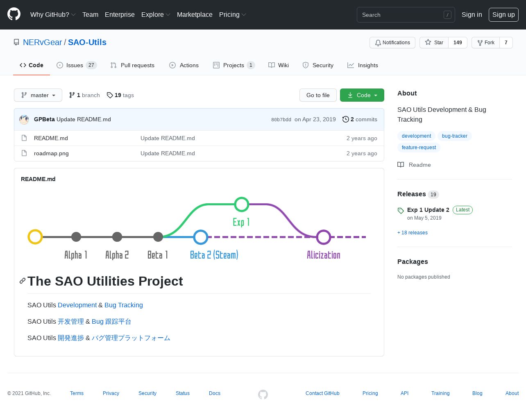Viewport: 526px width, 420px height.
Task: Click GPBeta's avatar in commit row
Action: [x=24, y=119]
